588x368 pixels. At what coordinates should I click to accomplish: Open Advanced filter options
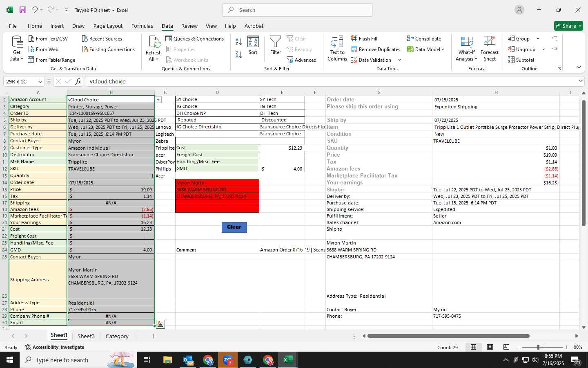tap(302, 60)
